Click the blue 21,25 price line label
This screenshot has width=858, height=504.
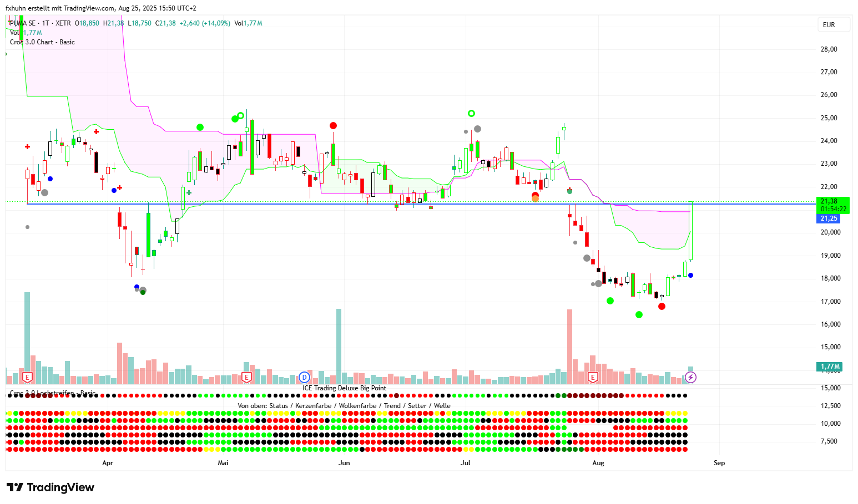829,218
